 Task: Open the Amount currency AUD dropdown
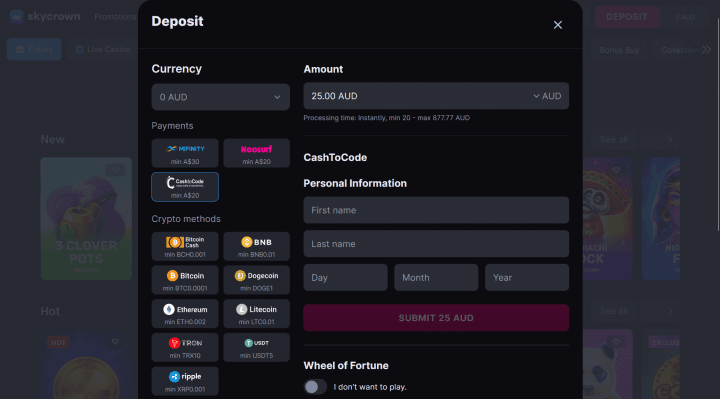547,96
